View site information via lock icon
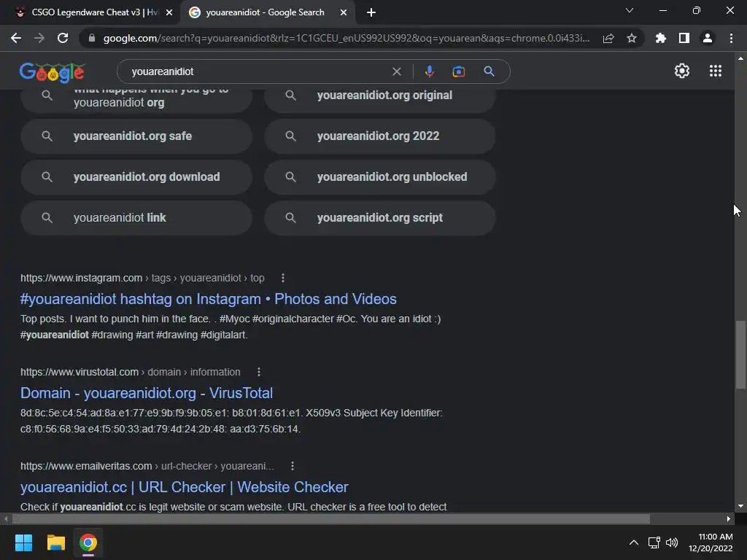 tap(92, 38)
